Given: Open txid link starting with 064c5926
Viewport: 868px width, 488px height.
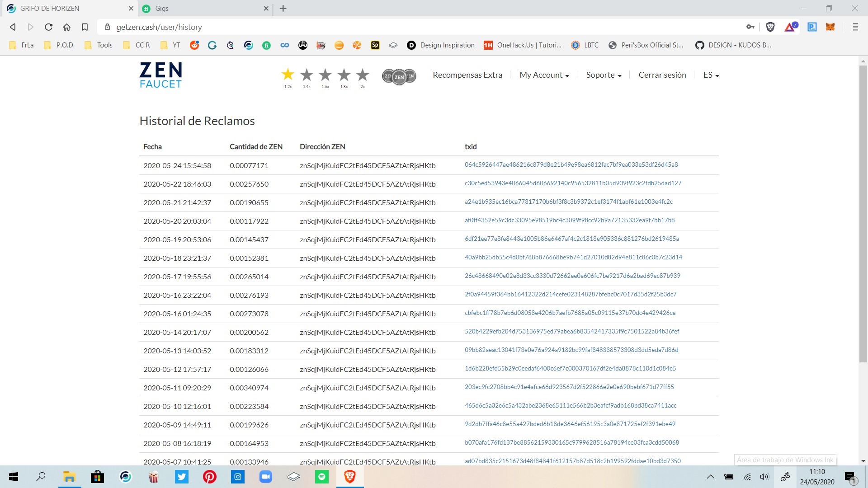Looking at the screenshot, I should tap(571, 165).
